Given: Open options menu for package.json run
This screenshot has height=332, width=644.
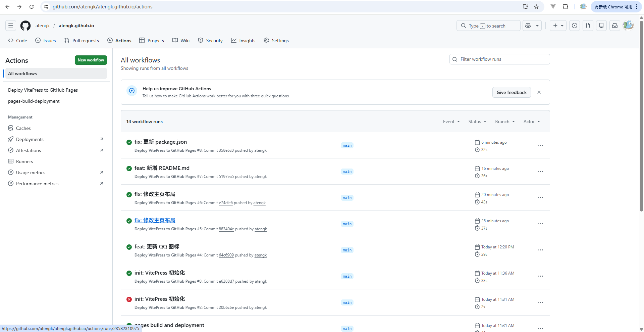Looking at the screenshot, I should click(540, 145).
